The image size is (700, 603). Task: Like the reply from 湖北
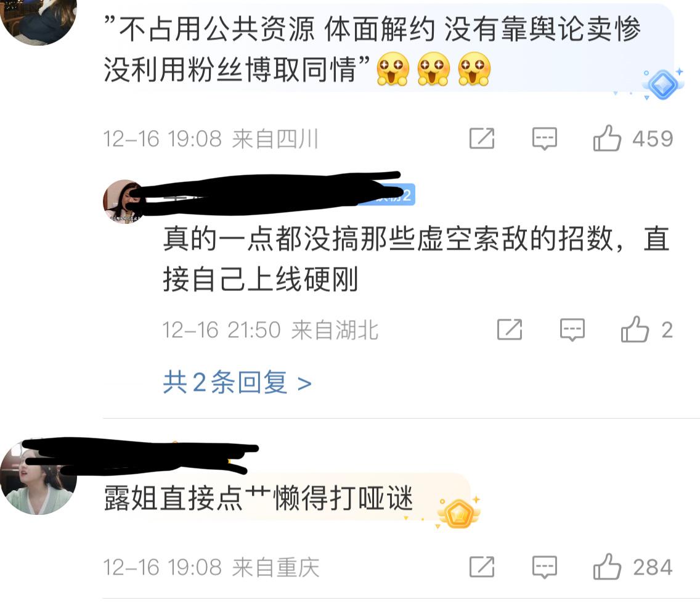coord(635,330)
